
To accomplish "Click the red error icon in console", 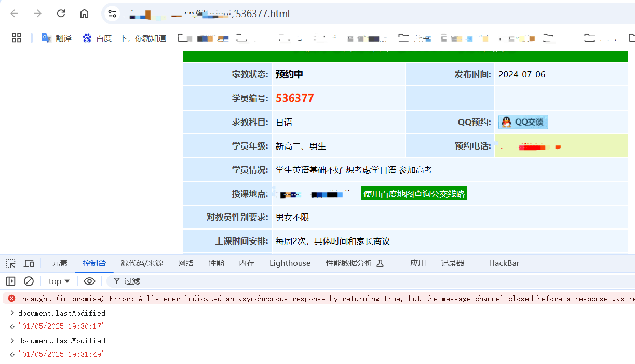I will [11, 299].
